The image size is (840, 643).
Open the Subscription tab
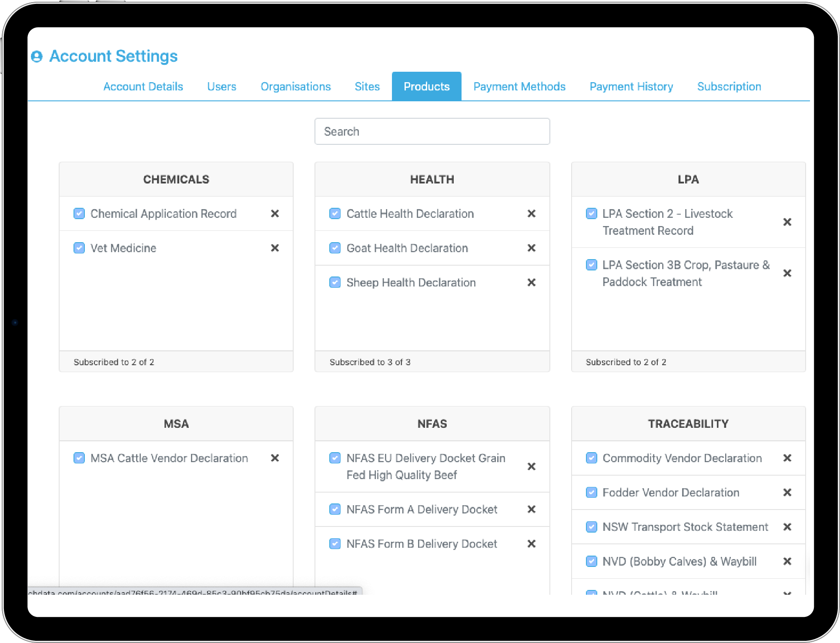(x=729, y=87)
